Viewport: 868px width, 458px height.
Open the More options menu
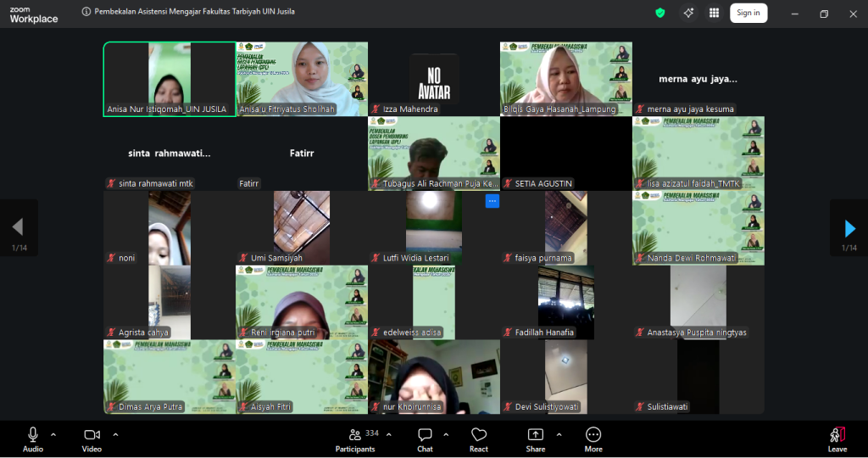click(x=593, y=435)
